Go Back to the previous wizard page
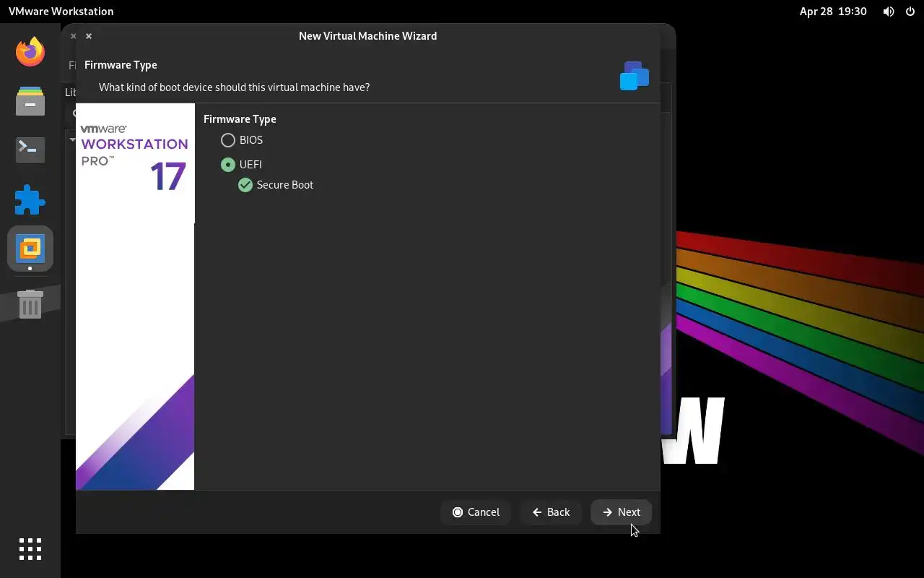The height and width of the screenshot is (578, 924). click(551, 512)
